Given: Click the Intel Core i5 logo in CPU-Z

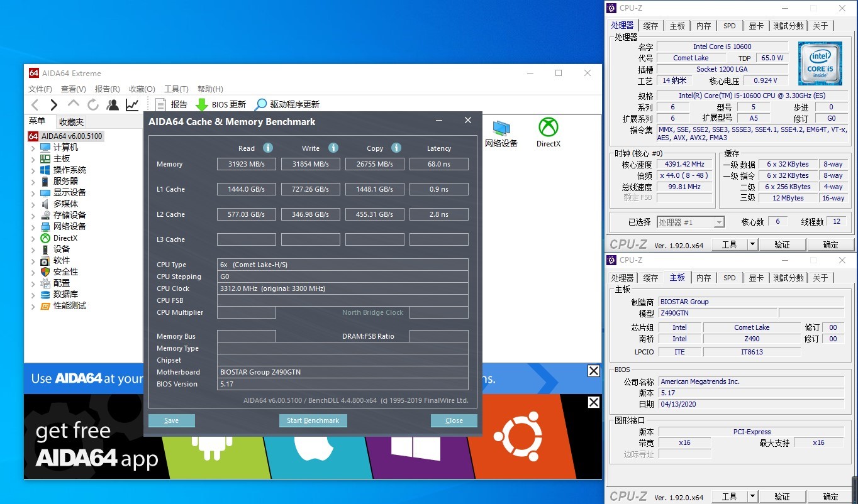Looking at the screenshot, I should 820,64.
